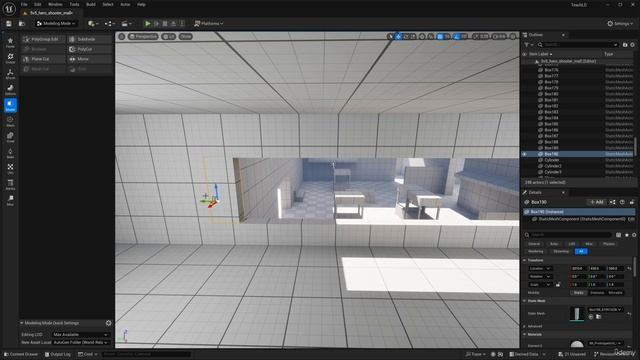640x360 pixels.
Task: Activate the select mode cursor icon
Action: tap(391, 36)
